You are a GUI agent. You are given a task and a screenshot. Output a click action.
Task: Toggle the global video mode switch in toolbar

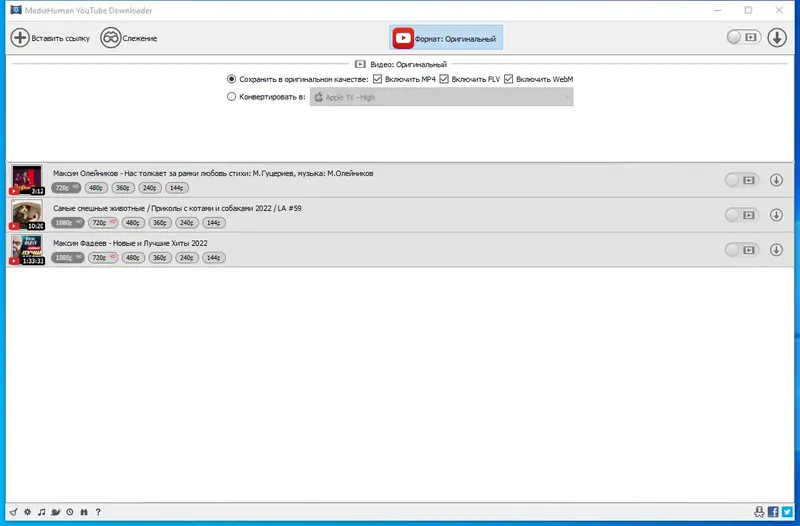[743, 37]
